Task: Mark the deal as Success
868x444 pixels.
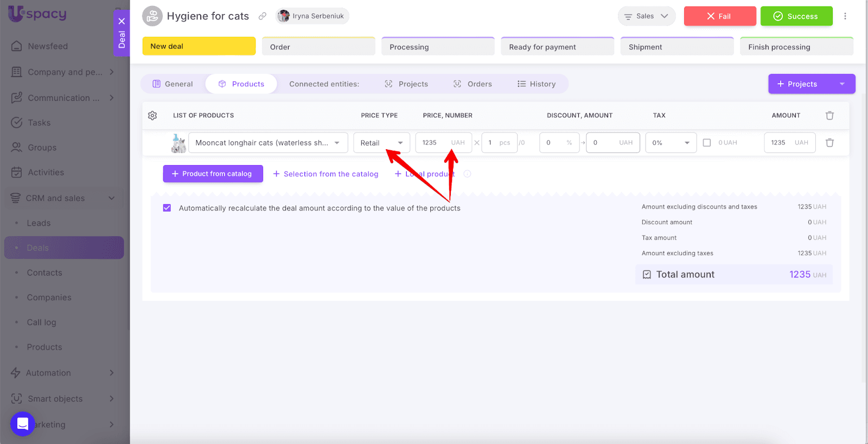Action: click(x=796, y=16)
